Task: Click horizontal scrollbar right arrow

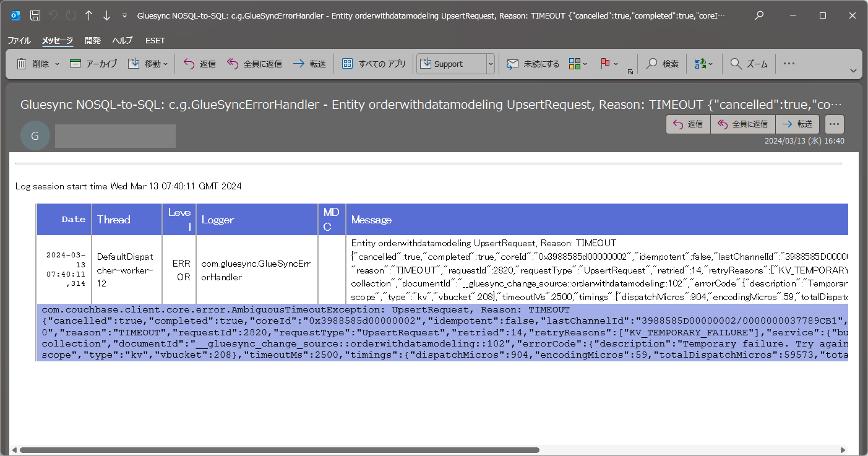Action: [x=843, y=450]
